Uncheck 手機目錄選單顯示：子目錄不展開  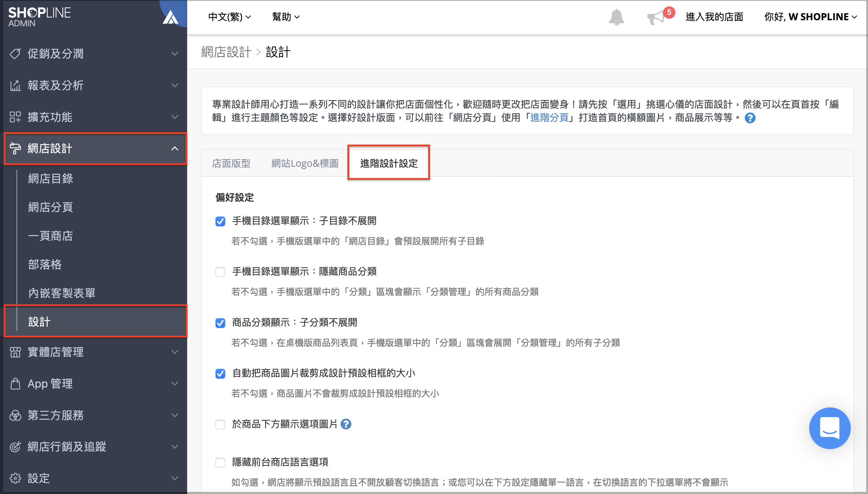point(220,221)
